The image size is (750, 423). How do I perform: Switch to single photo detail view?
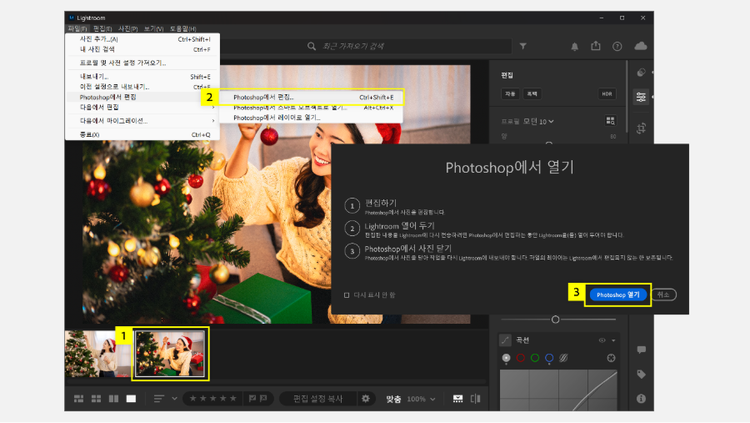[131, 399]
